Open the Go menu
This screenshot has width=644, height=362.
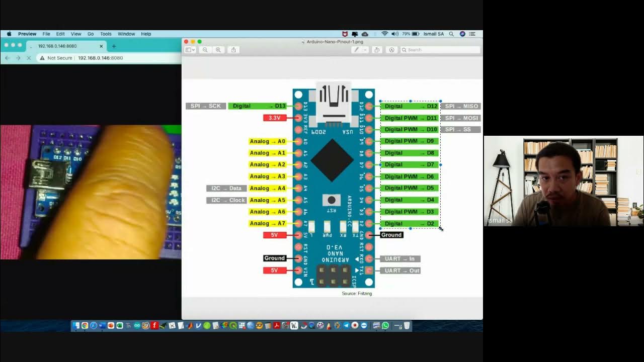pos(91,34)
